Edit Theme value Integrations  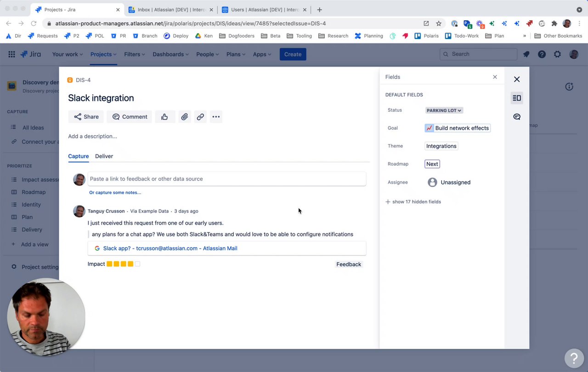click(441, 146)
